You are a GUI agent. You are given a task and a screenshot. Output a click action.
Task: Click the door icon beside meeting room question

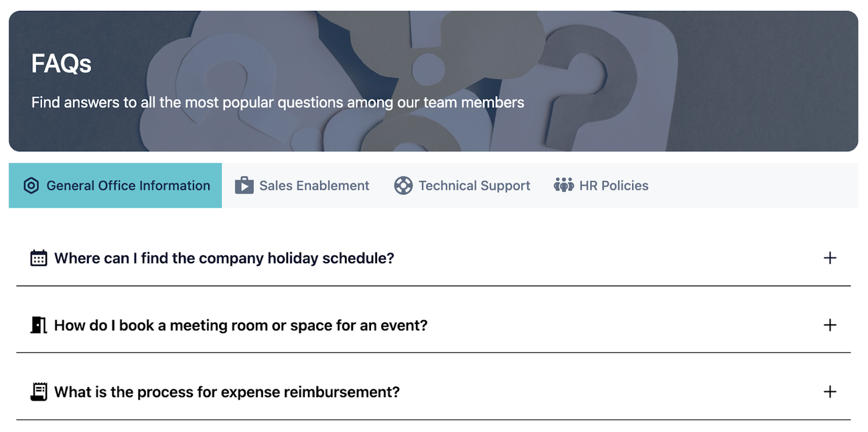coord(38,325)
